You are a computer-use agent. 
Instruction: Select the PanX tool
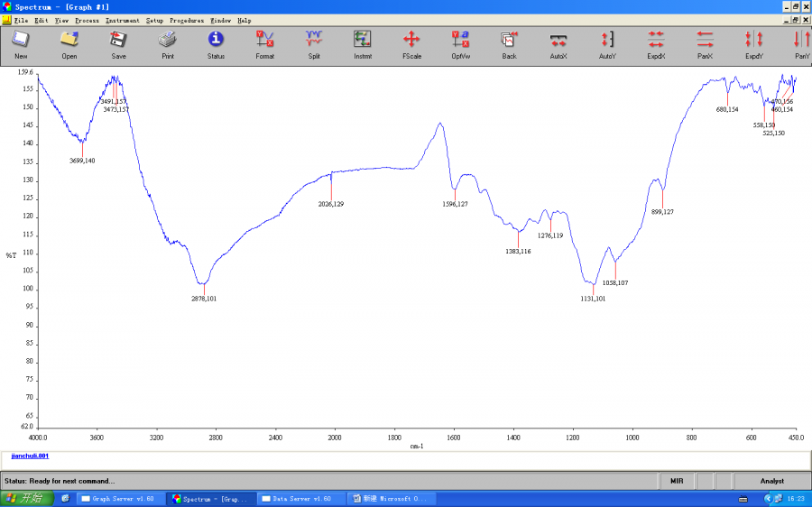(x=705, y=45)
